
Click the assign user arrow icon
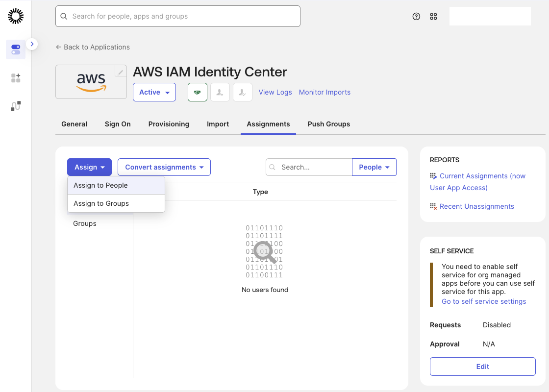[220, 92]
